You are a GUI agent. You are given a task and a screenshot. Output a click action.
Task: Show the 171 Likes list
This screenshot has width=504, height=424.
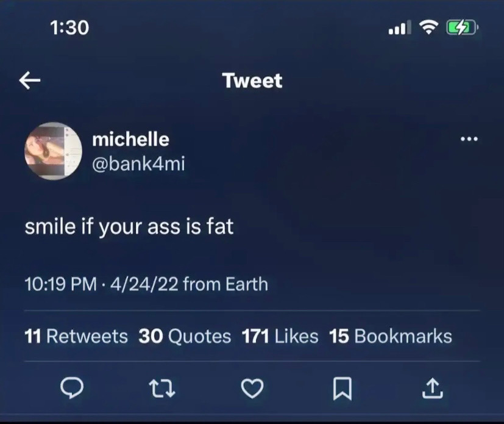pyautogui.click(x=280, y=336)
